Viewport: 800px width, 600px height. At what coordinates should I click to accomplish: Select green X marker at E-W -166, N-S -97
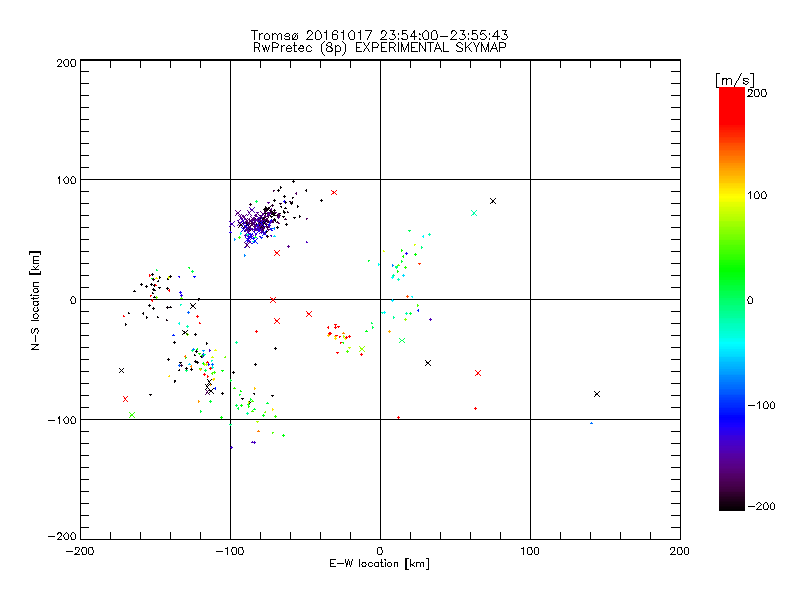tap(132, 415)
